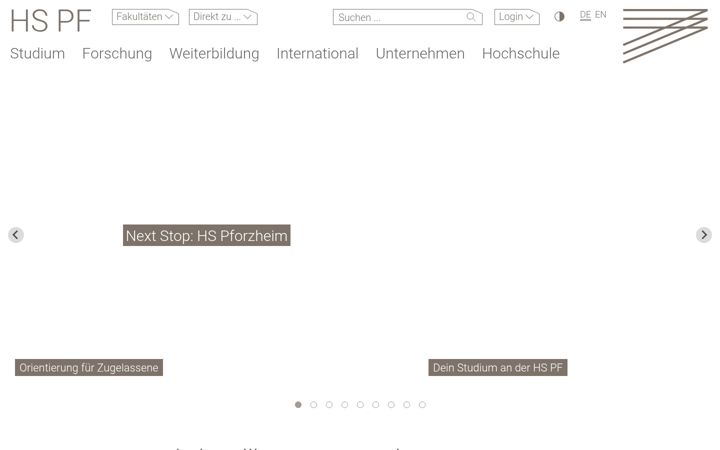
Task: Open 'Dein Studium an der HS PF' link
Action: tap(498, 367)
